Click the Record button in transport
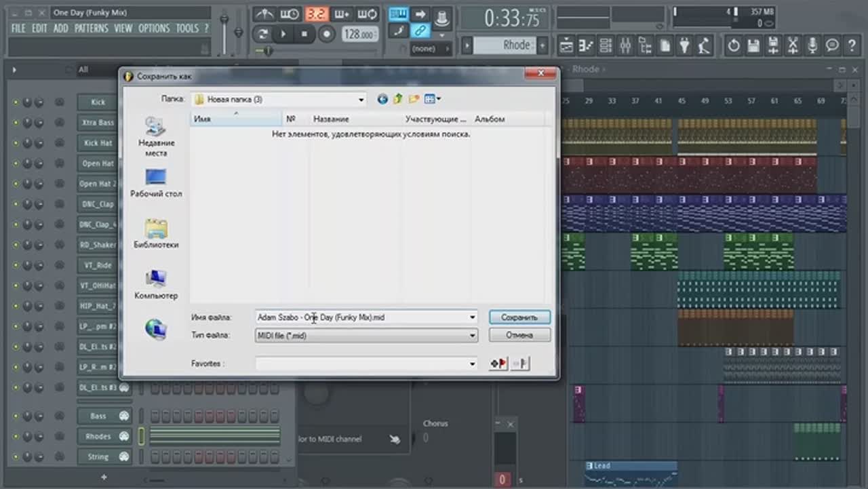The image size is (868, 489). [327, 34]
